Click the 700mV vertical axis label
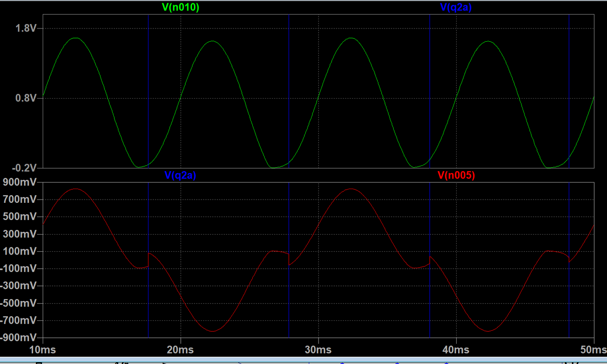The width and height of the screenshot is (607, 364). 20,200
